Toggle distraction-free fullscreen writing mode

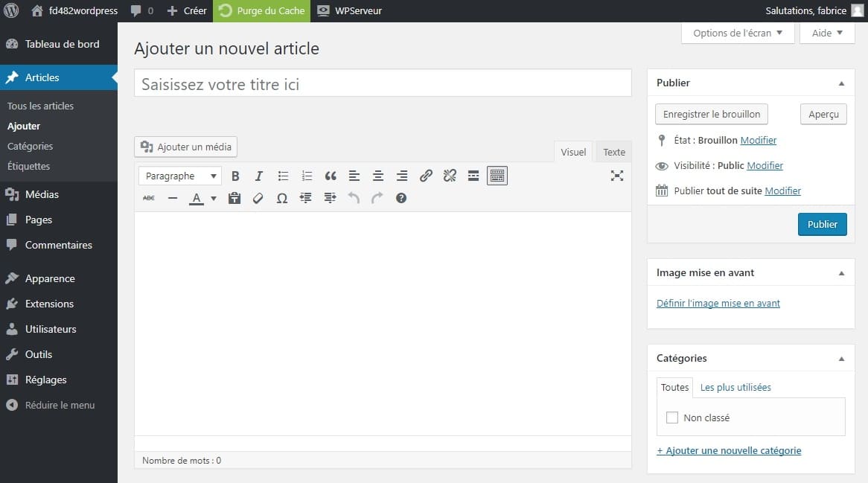[616, 176]
